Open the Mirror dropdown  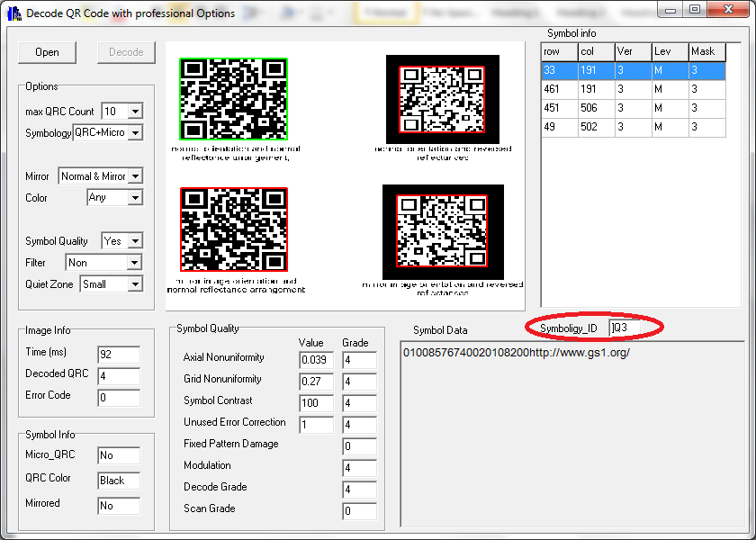136,176
